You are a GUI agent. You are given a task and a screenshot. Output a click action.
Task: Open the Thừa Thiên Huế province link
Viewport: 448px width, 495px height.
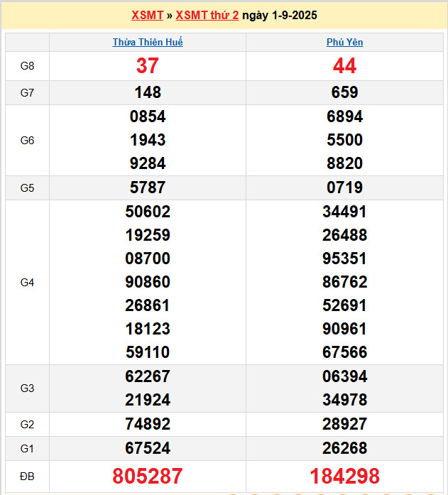tap(148, 42)
